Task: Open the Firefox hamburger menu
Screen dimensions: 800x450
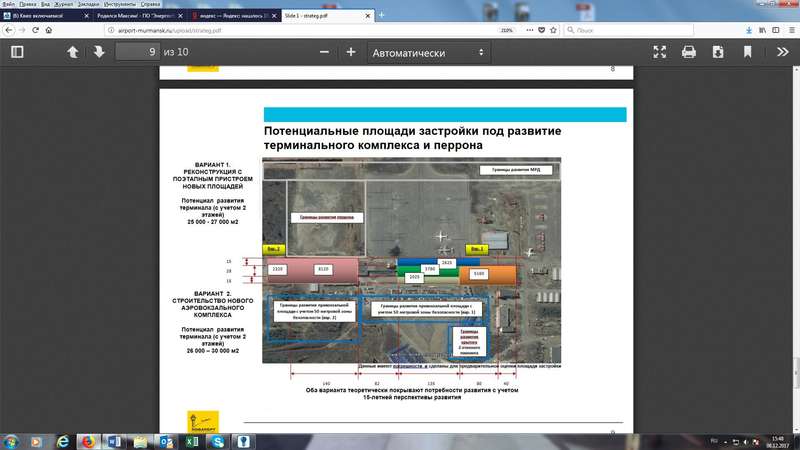Action: [792, 31]
